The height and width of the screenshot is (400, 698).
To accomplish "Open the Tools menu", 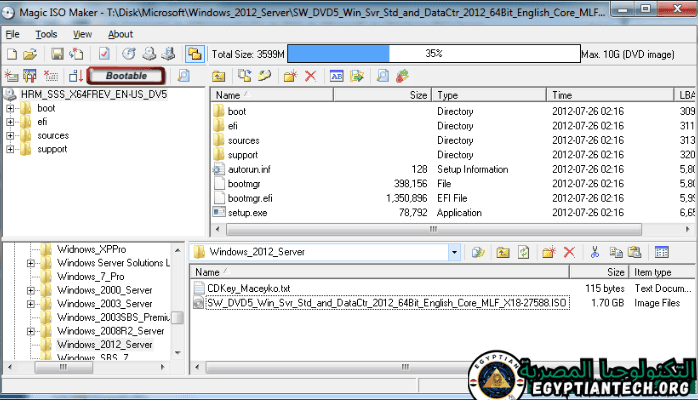I will 46,34.
